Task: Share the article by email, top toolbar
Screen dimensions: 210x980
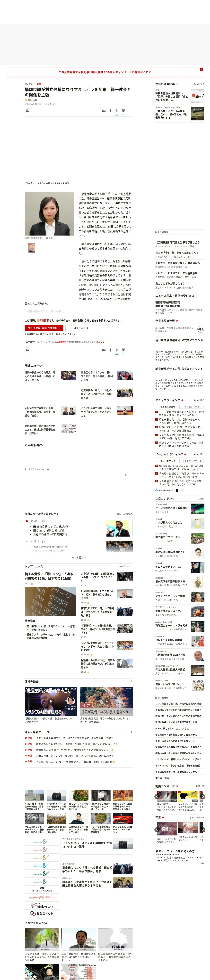Action: tap(104, 111)
